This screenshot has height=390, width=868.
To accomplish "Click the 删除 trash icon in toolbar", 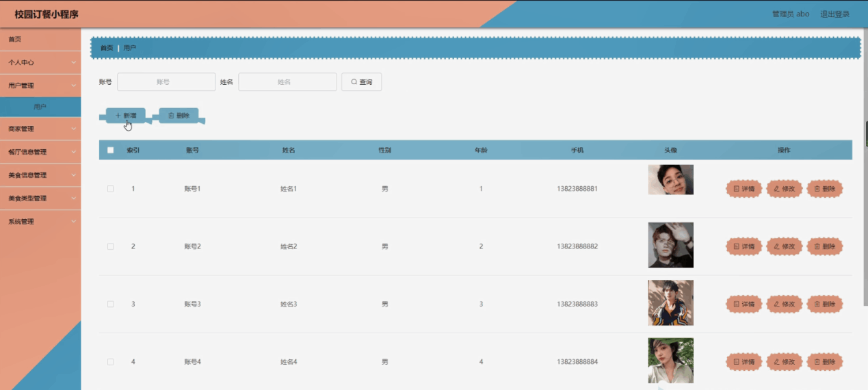I will [172, 116].
